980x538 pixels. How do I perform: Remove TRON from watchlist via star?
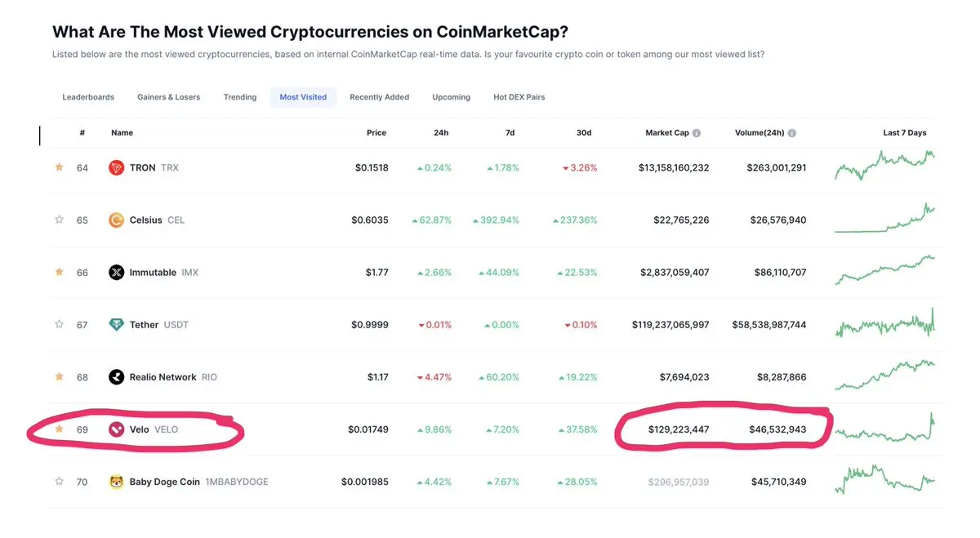pyautogui.click(x=59, y=167)
